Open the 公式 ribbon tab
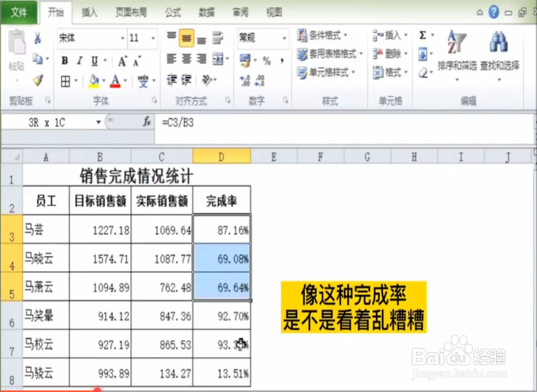The height and width of the screenshot is (392, 537). 173,13
